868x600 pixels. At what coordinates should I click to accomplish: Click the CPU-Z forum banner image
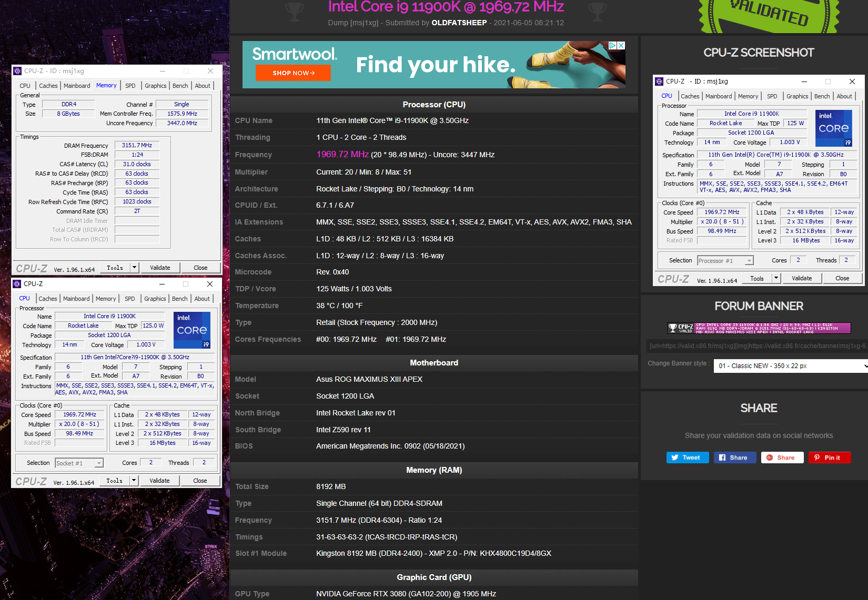[x=759, y=328]
